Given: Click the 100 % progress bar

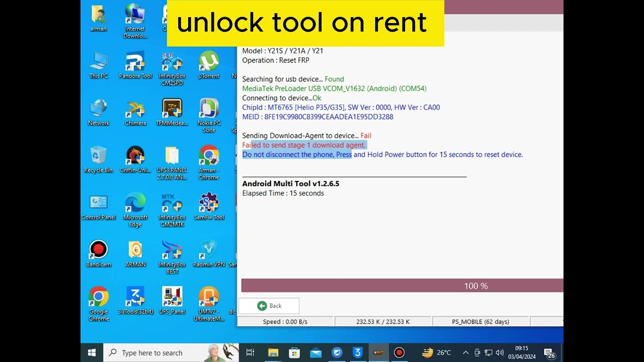Looking at the screenshot, I should point(402,286).
